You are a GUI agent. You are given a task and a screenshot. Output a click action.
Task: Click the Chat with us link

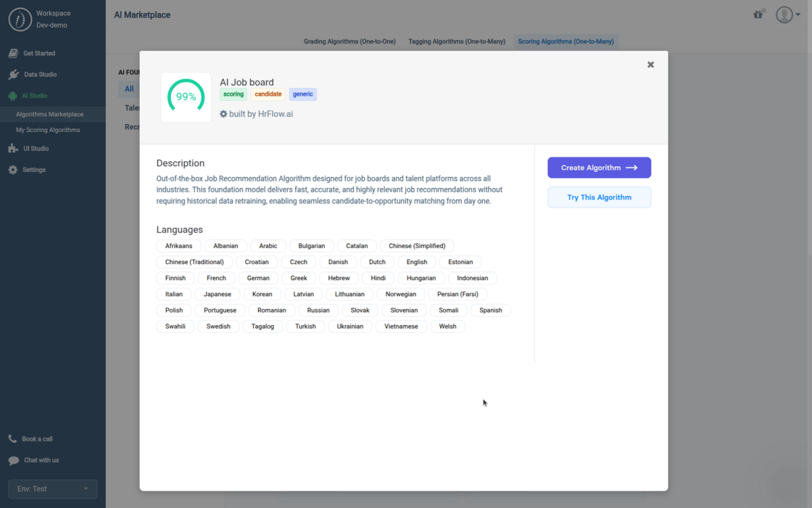pyautogui.click(x=41, y=460)
